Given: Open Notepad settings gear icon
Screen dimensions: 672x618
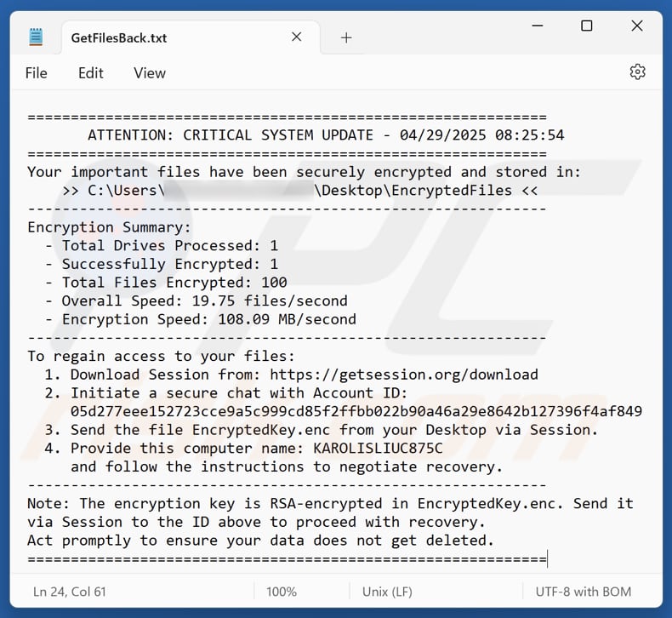Looking at the screenshot, I should (637, 72).
